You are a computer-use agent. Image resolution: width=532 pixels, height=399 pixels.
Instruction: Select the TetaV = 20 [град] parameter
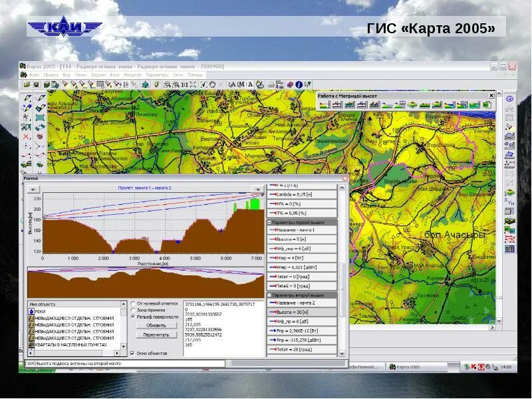click(302, 350)
